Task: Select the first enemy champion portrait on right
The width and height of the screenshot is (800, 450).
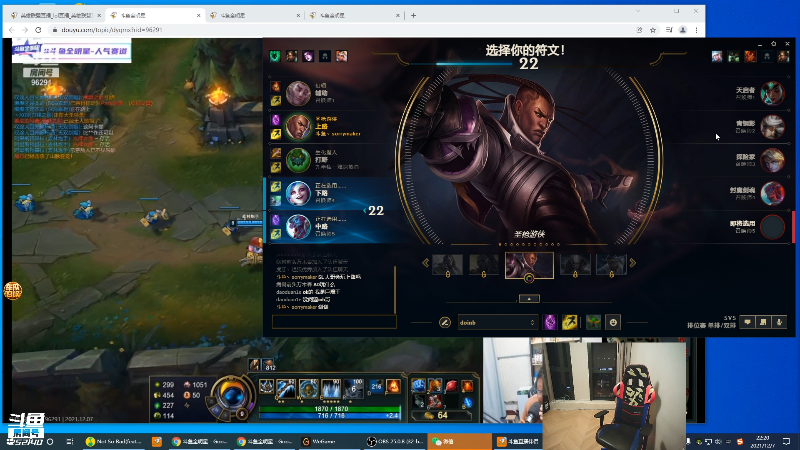Action: pyautogui.click(x=772, y=93)
